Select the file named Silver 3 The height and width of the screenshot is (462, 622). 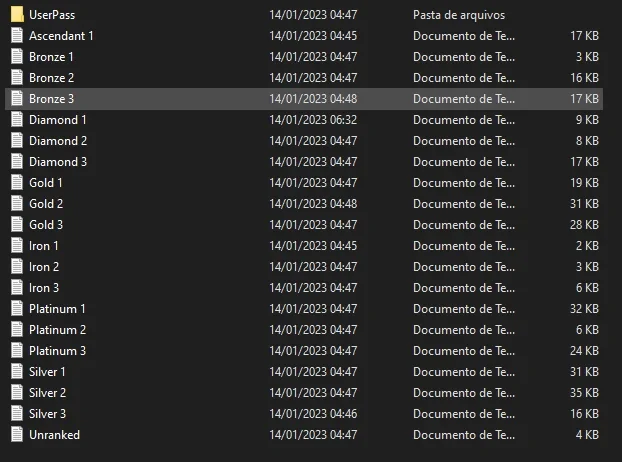(x=48, y=414)
